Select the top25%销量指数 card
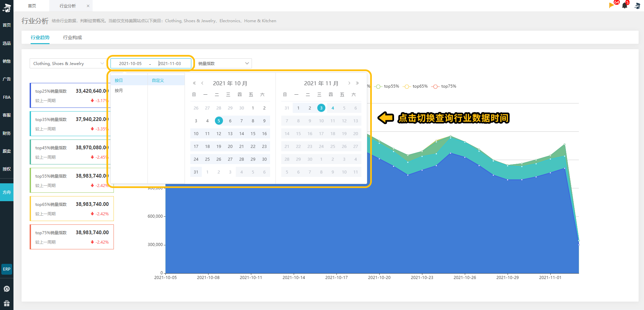 coord(72,95)
